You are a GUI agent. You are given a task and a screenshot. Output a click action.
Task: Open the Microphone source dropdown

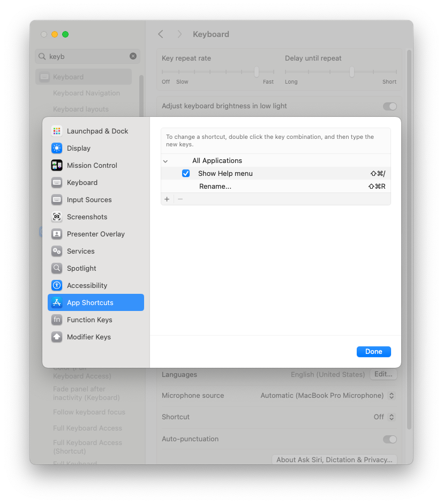(392, 395)
